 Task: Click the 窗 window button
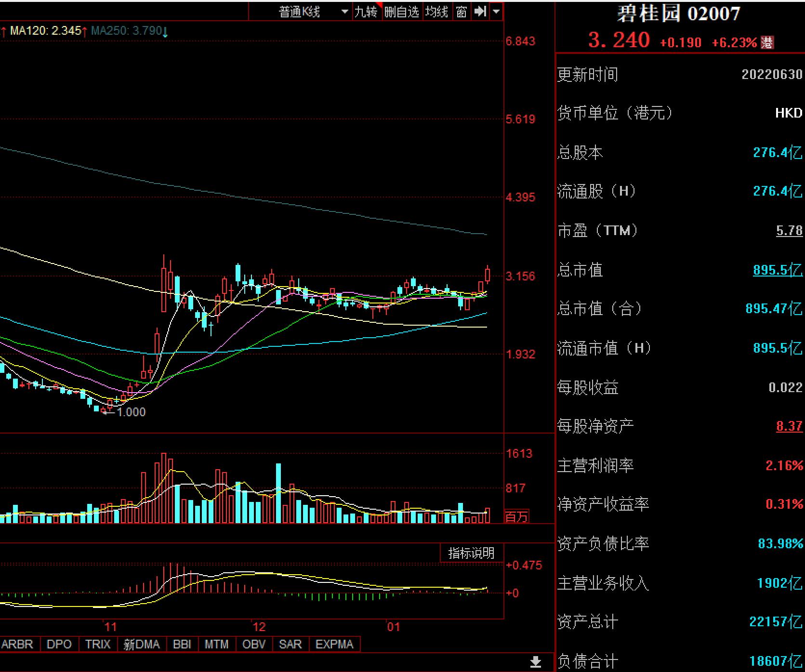click(x=462, y=12)
